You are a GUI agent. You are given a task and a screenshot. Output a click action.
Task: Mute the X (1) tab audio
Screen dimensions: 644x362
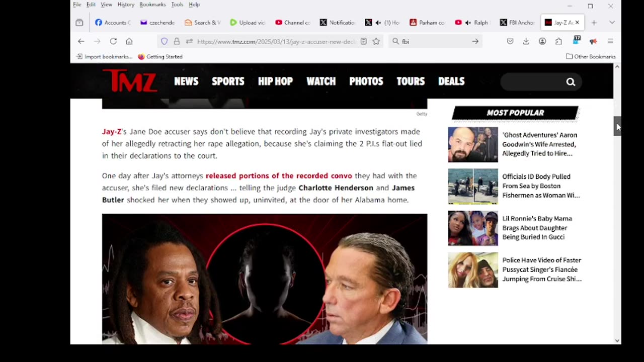378,23
